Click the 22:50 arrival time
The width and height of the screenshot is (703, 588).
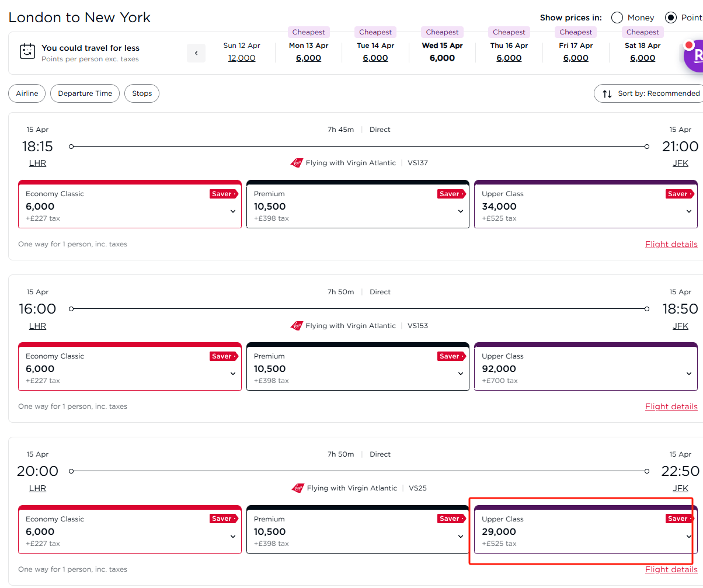tap(680, 471)
